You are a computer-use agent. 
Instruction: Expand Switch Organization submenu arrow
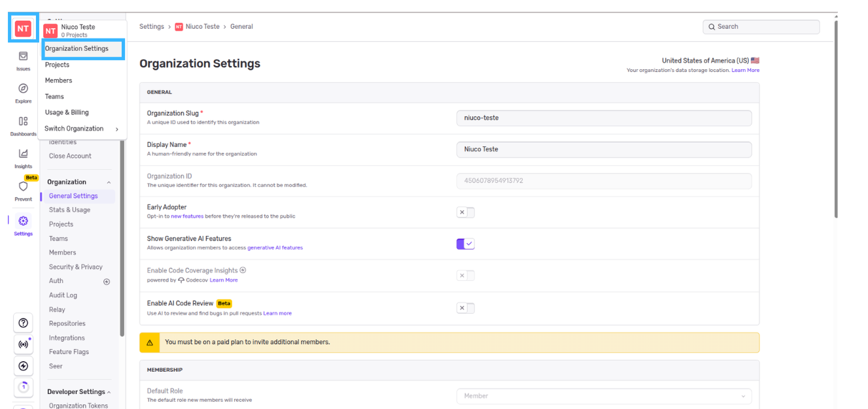(117, 129)
